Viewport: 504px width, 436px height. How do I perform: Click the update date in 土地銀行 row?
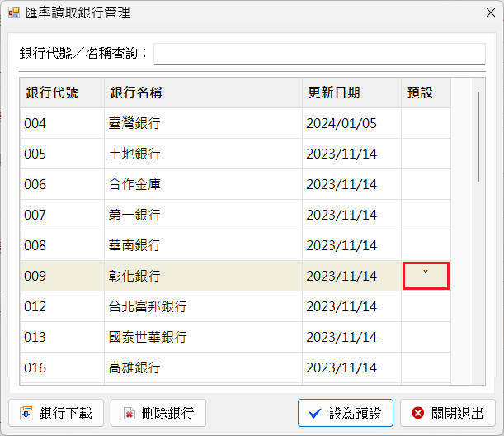341,154
